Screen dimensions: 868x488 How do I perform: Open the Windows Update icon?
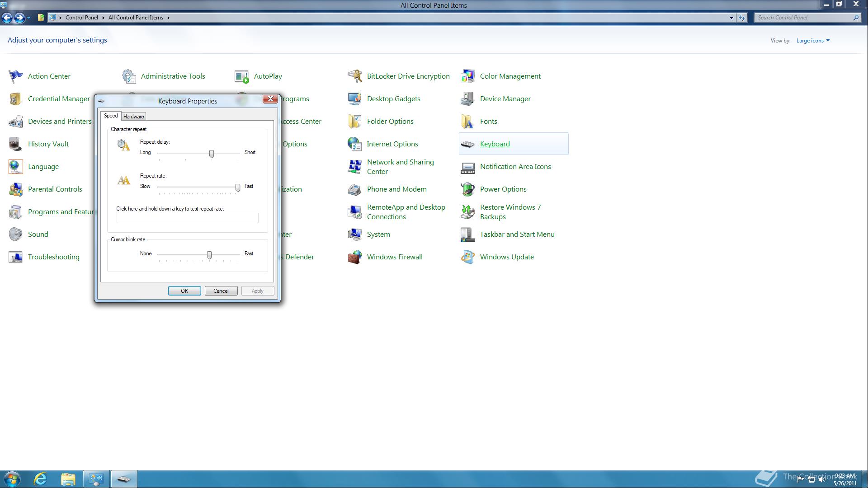468,257
